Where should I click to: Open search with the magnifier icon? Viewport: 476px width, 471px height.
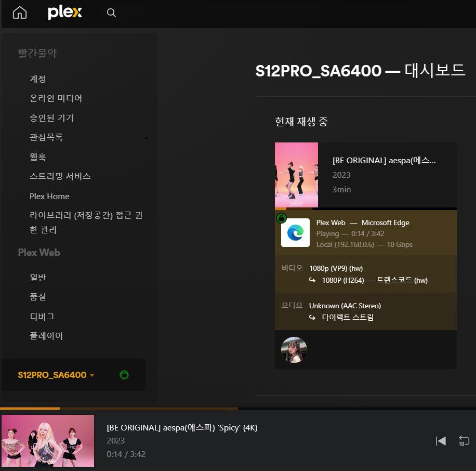[111, 13]
